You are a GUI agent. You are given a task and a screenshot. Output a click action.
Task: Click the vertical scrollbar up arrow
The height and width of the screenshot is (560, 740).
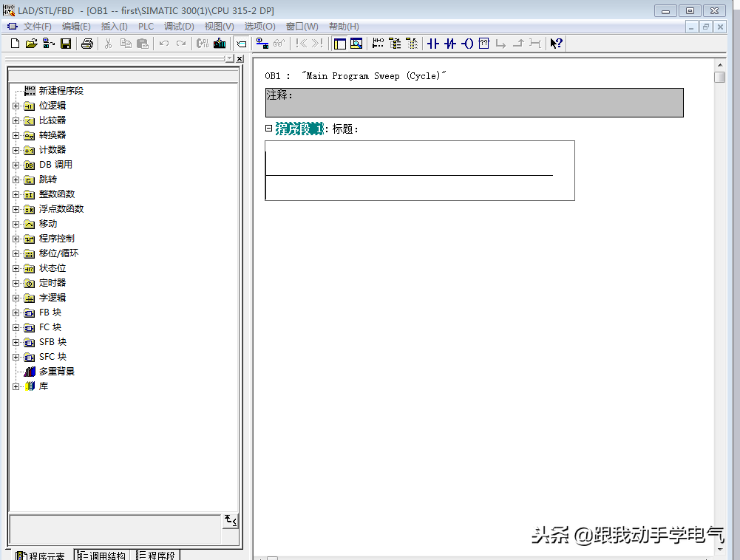coord(719,64)
